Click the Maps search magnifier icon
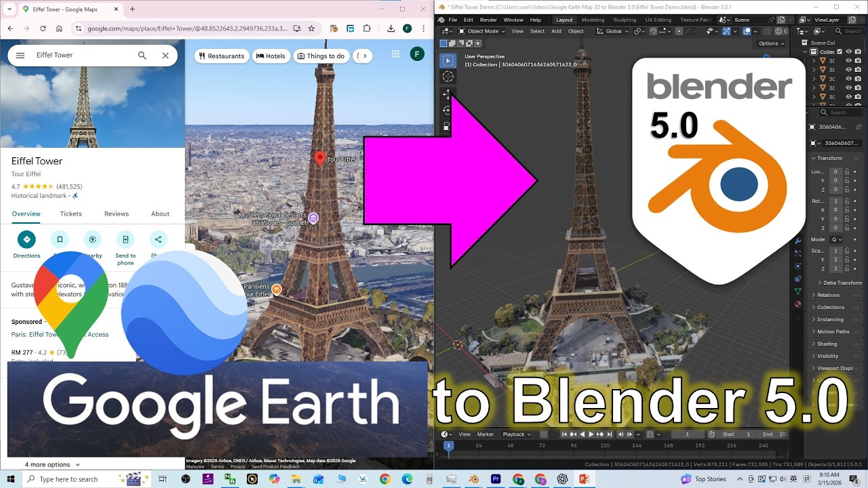Image resolution: width=868 pixels, height=488 pixels. point(142,56)
